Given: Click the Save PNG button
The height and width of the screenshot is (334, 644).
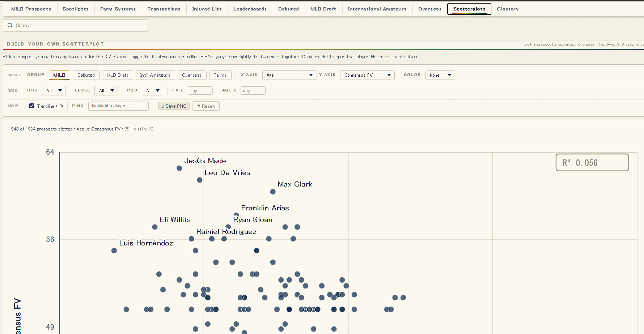Looking at the screenshot, I should pos(174,106).
